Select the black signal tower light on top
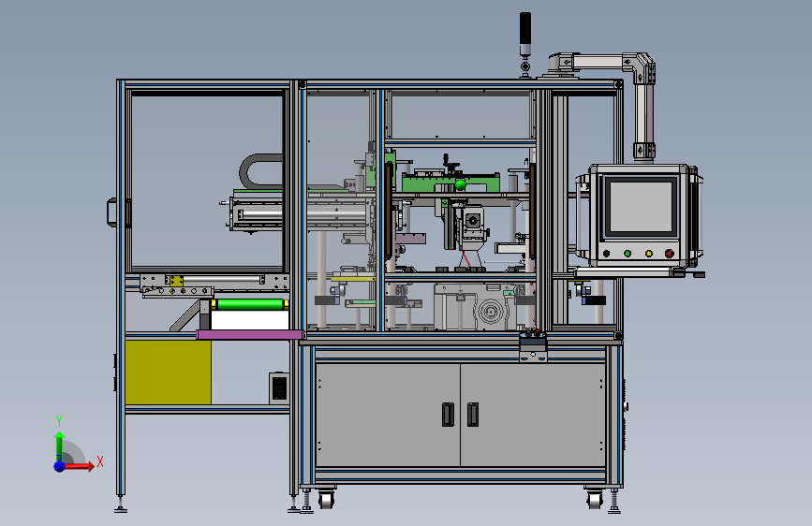This screenshot has height=526, width=812. click(x=525, y=34)
